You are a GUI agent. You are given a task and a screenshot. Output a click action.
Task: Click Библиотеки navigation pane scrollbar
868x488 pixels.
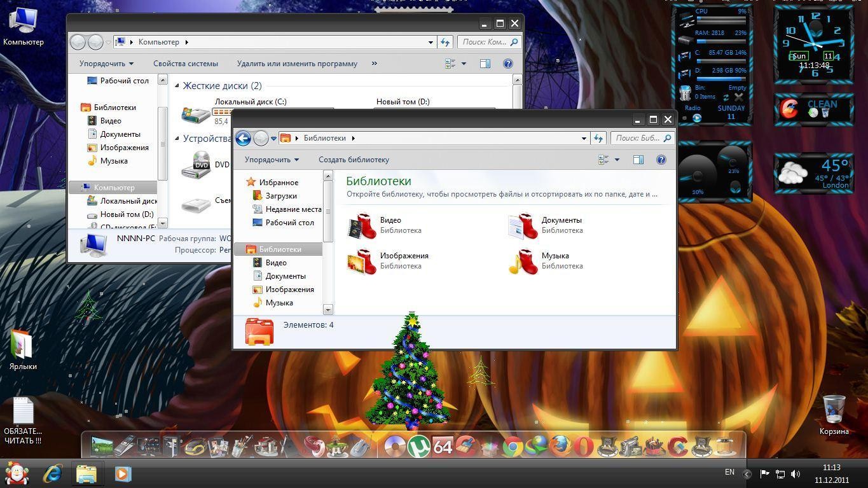point(328,212)
